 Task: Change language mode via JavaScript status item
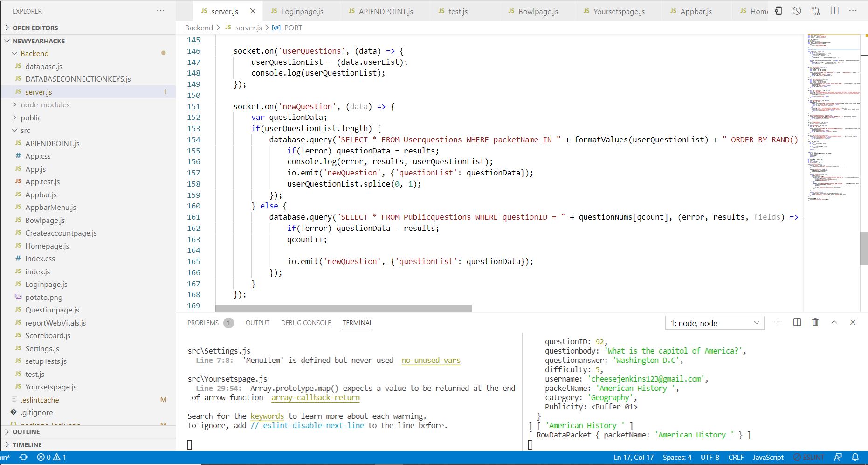click(768, 458)
